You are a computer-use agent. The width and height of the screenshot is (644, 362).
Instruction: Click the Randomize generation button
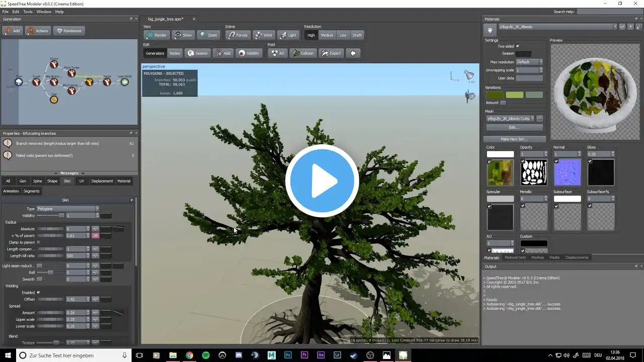coord(69,31)
